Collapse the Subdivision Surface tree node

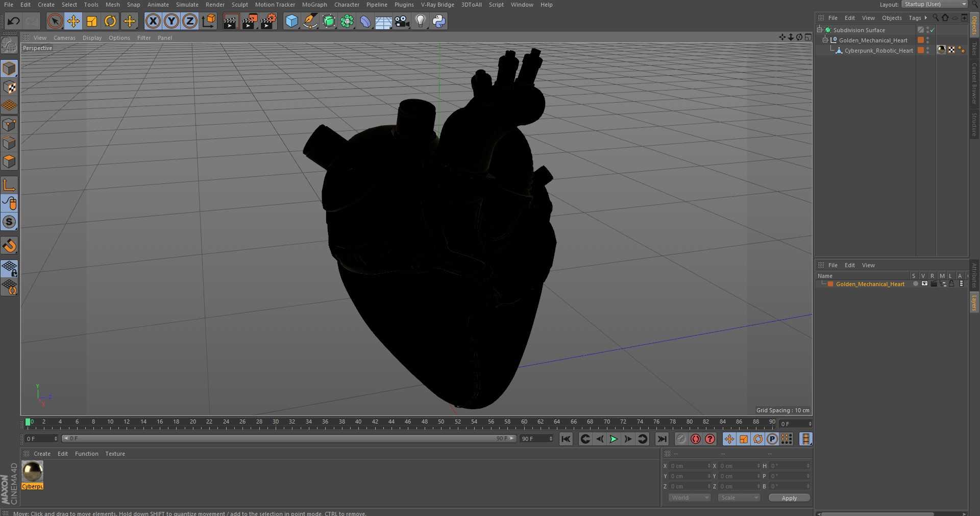click(x=820, y=30)
